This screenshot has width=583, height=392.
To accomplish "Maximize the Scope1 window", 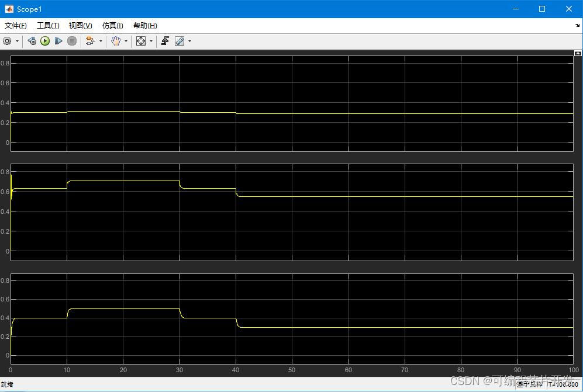I will tap(542, 9).
